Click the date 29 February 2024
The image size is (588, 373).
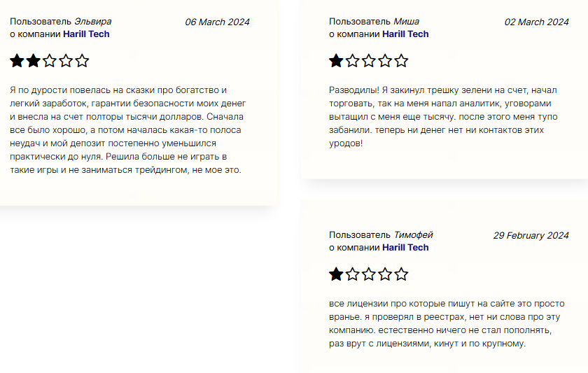coord(531,235)
